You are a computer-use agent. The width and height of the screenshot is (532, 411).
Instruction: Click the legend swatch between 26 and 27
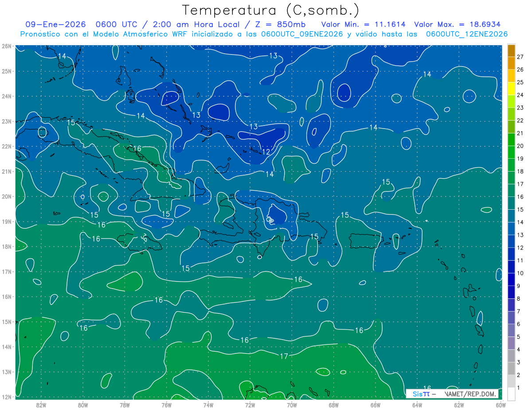[x=511, y=63]
